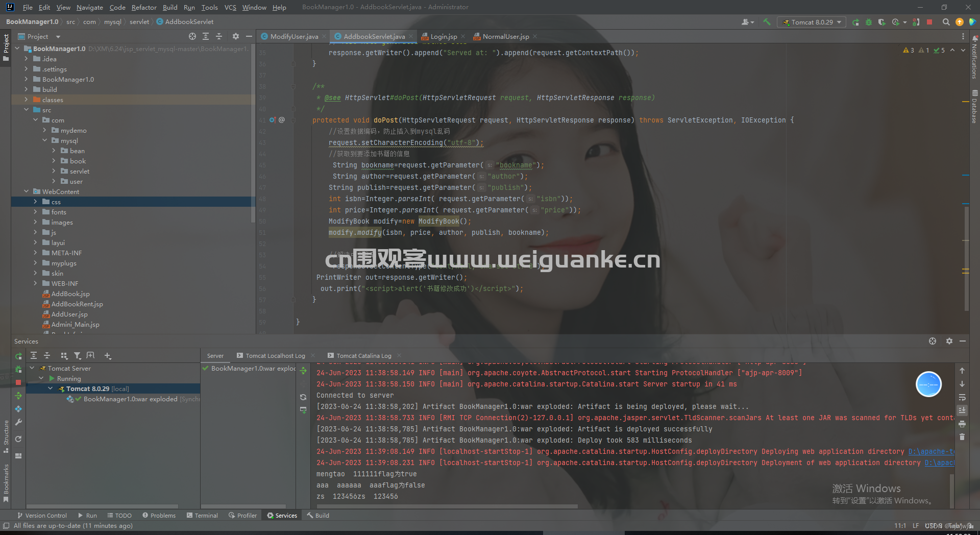The image size is (980, 535).
Task: Collapse the Tomcat Server node in Services
Action: click(32, 368)
